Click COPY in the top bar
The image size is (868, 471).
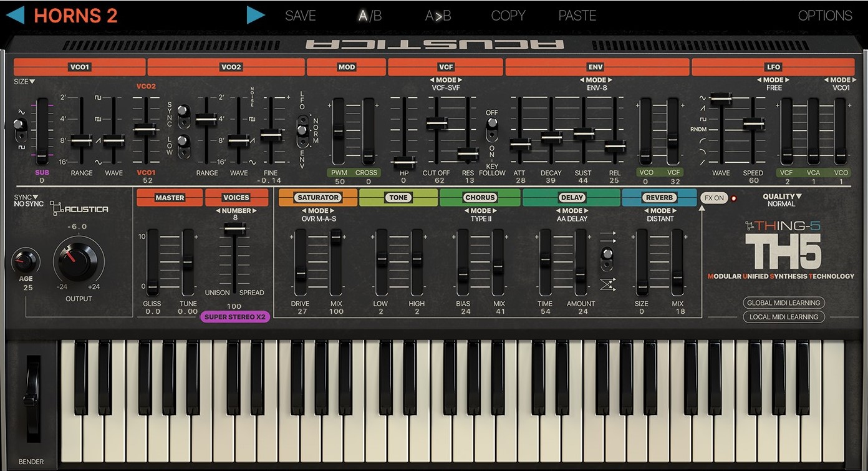pos(508,16)
